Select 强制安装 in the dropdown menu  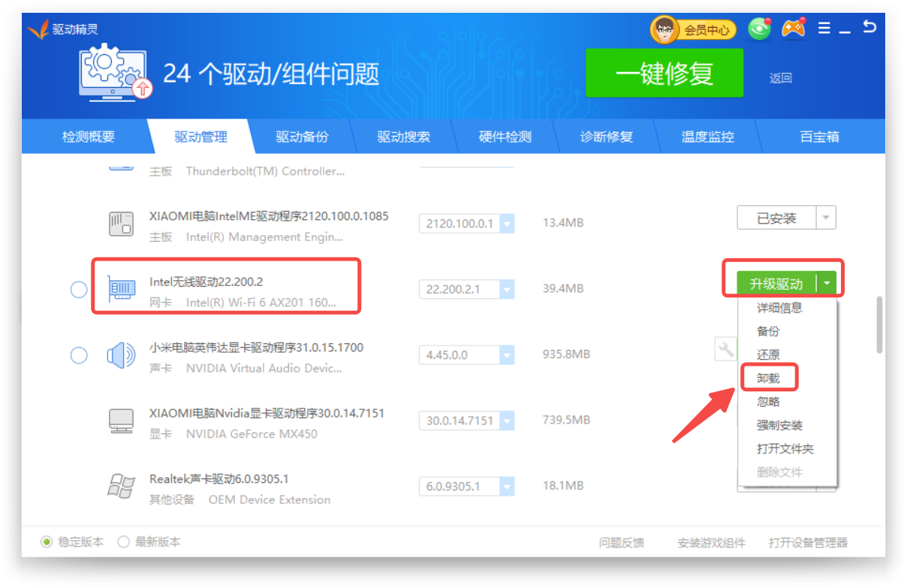[779, 426]
